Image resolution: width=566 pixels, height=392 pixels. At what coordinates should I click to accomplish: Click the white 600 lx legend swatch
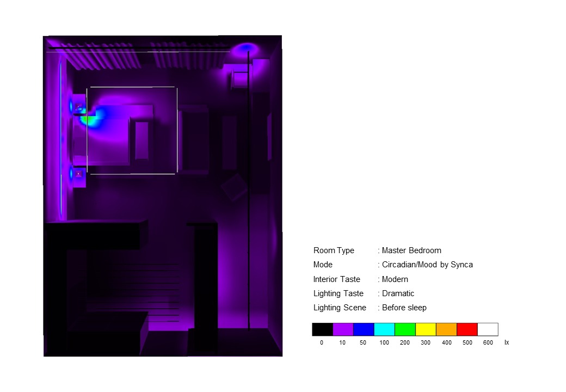coord(488,329)
